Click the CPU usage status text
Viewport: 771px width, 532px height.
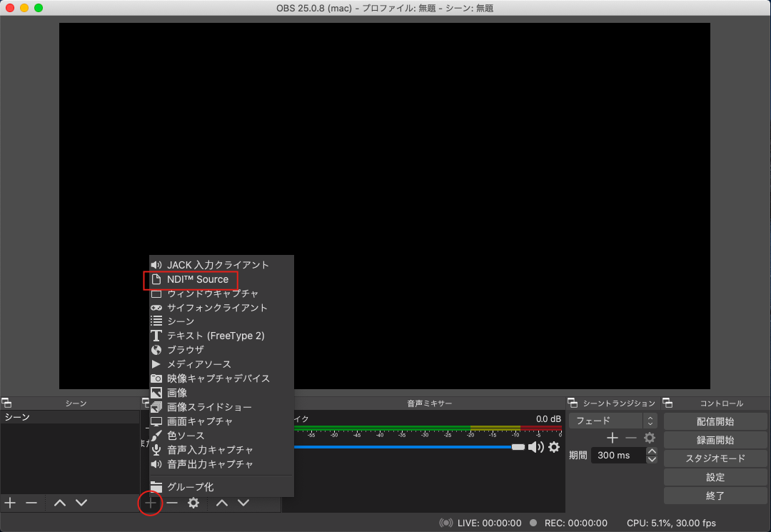tap(671, 523)
